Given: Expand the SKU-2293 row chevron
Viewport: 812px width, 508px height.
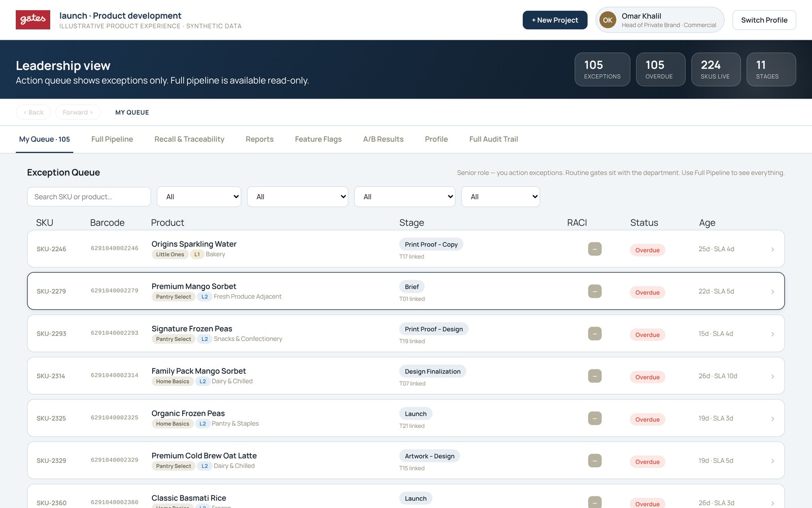Looking at the screenshot, I should (772, 334).
